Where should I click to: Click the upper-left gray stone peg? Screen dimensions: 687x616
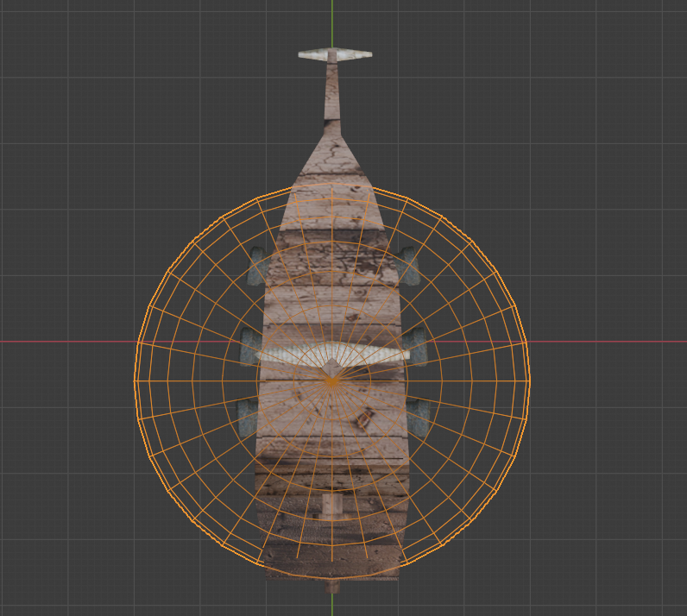tap(257, 267)
